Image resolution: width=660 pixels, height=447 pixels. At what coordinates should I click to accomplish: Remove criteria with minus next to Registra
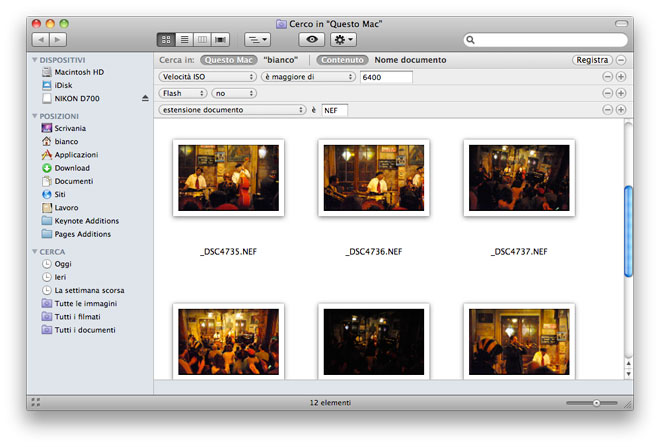[x=621, y=60]
